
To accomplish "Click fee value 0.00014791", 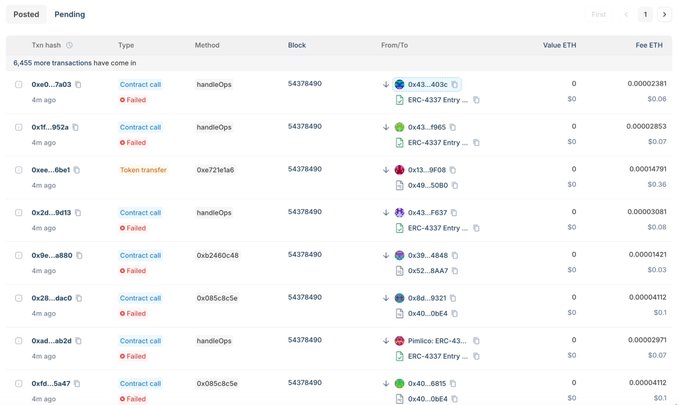I will click(x=648, y=169).
